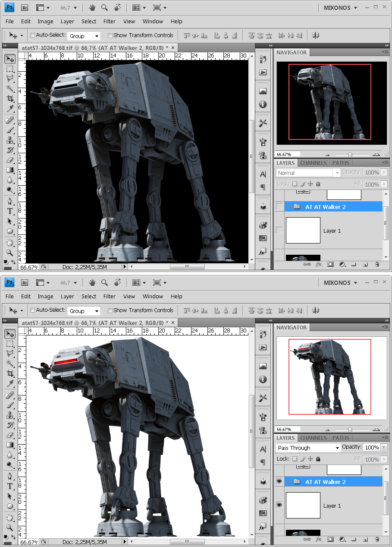This screenshot has height=547, width=392.
Task: Select Lasso tool in black-background document window
Action: coord(10,79)
